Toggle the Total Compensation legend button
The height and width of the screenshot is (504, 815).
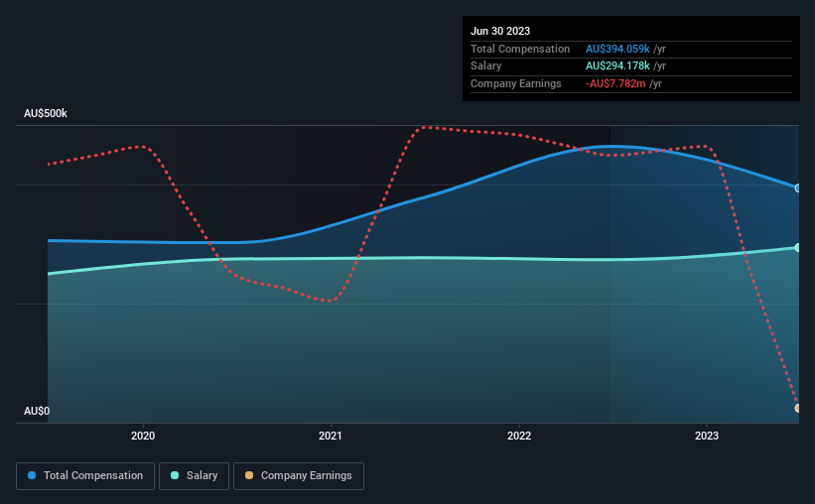pos(85,476)
